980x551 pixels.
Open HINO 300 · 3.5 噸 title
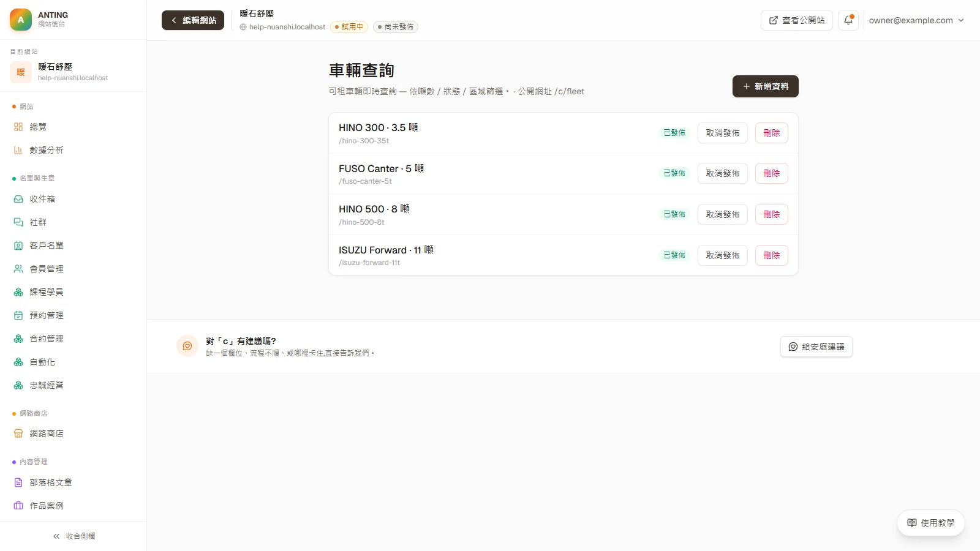click(x=379, y=127)
